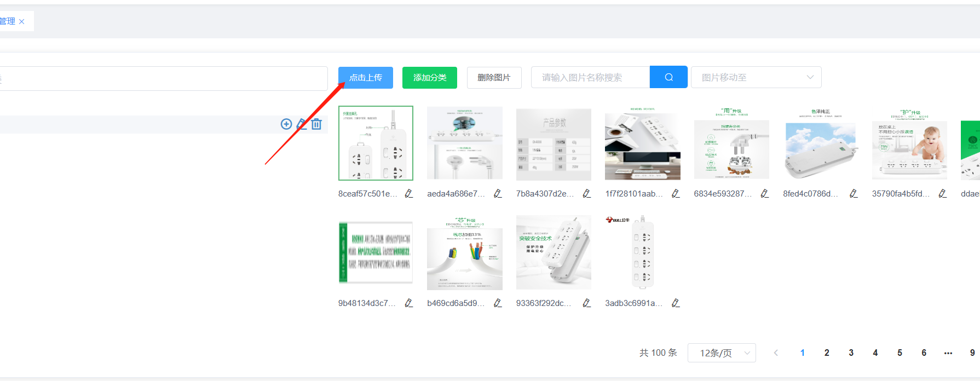The height and width of the screenshot is (381, 980).
Task: Click the 点击上传 upload button
Action: 365,77
